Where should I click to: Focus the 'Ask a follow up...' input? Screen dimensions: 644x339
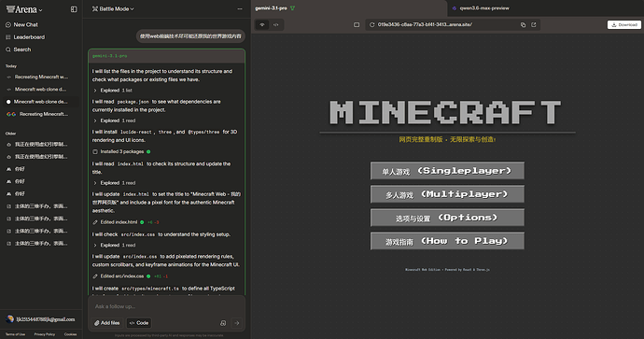point(166,306)
